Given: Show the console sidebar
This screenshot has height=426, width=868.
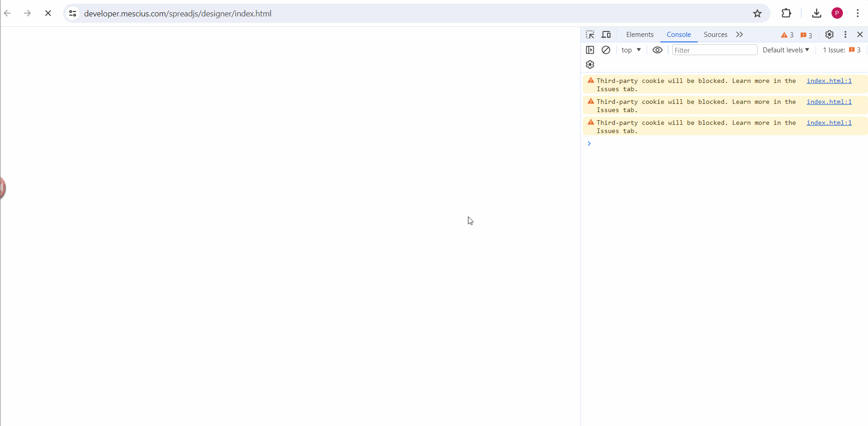Looking at the screenshot, I should (x=590, y=50).
